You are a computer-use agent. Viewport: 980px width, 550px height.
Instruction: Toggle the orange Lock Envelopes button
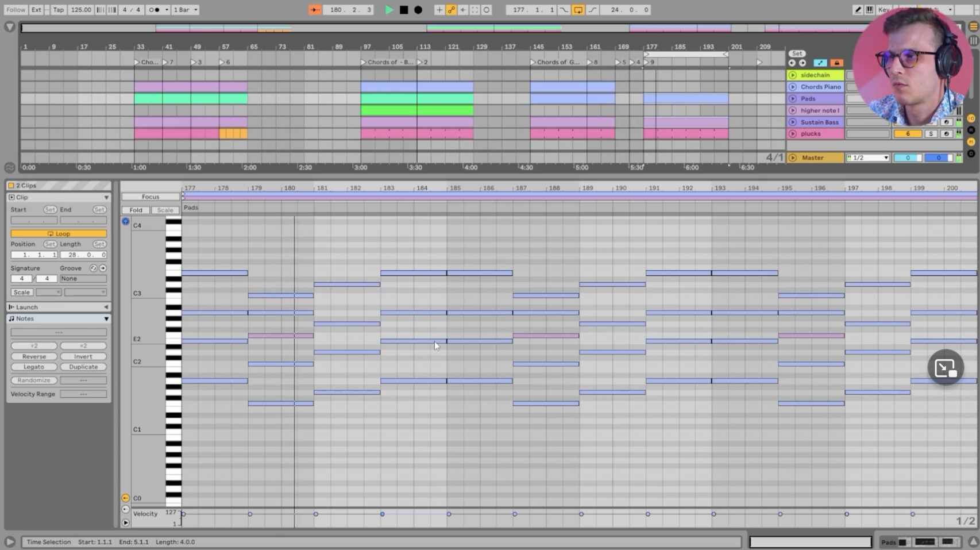(x=836, y=63)
